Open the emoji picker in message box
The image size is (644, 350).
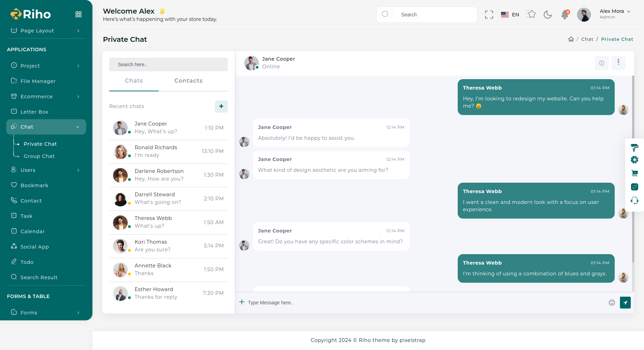612,303
